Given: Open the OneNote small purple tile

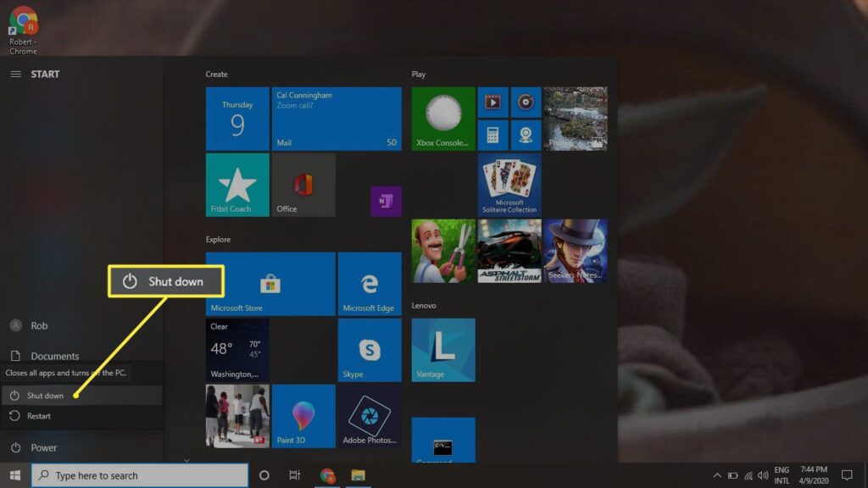Looking at the screenshot, I should (x=386, y=202).
